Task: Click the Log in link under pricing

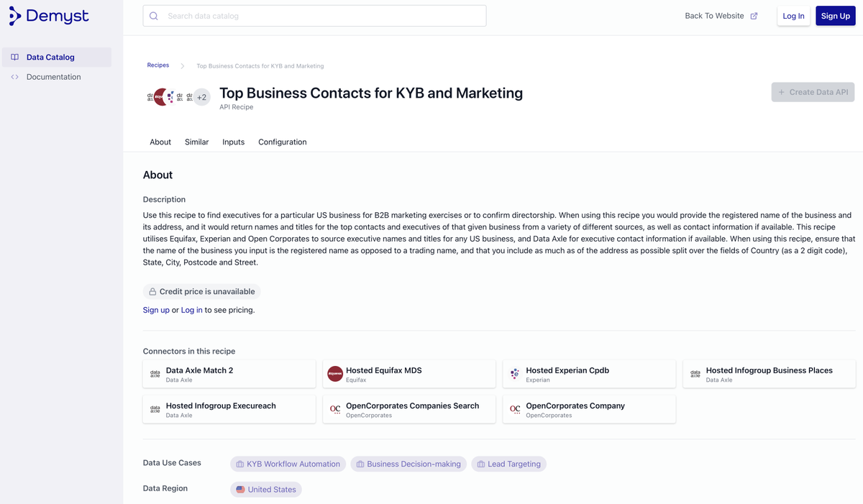Action: point(191,310)
